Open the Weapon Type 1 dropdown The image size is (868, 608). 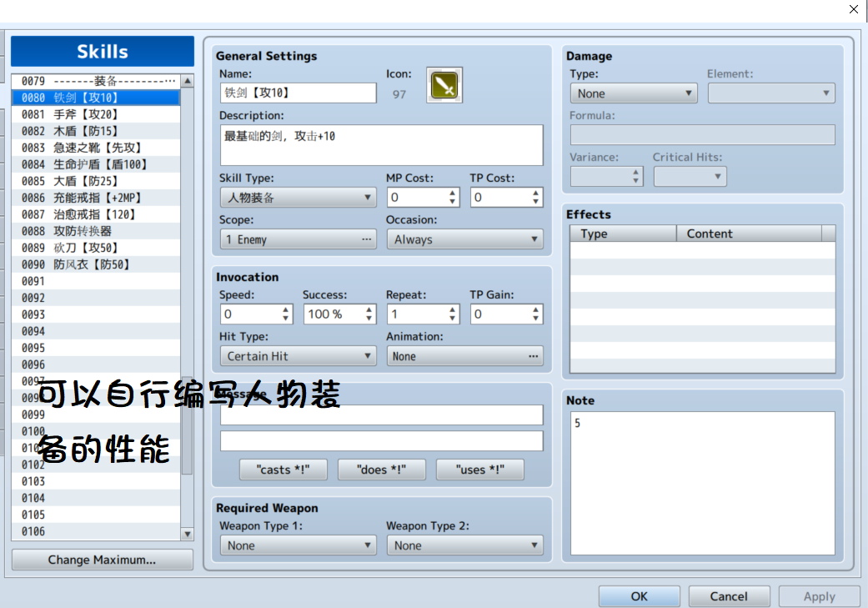click(298, 545)
